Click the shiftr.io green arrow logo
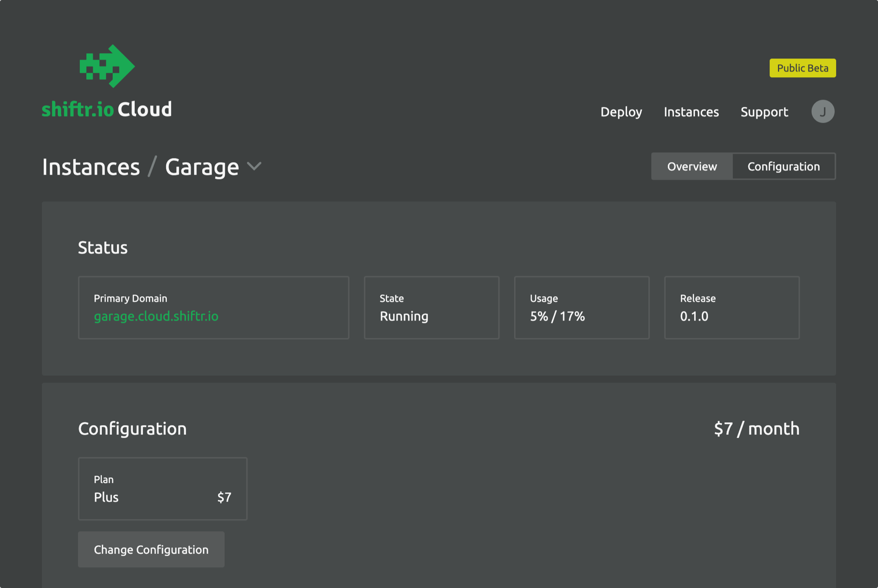 click(x=107, y=66)
